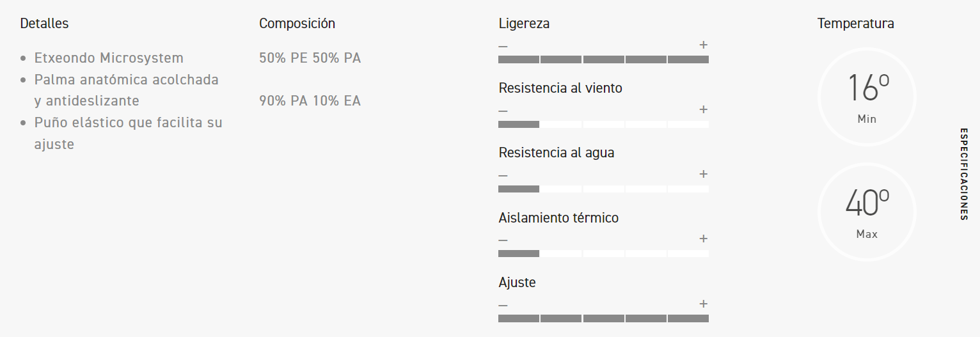Click the 16° Min temperature circle
The width and height of the screenshot is (980, 337).
click(867, 97)
